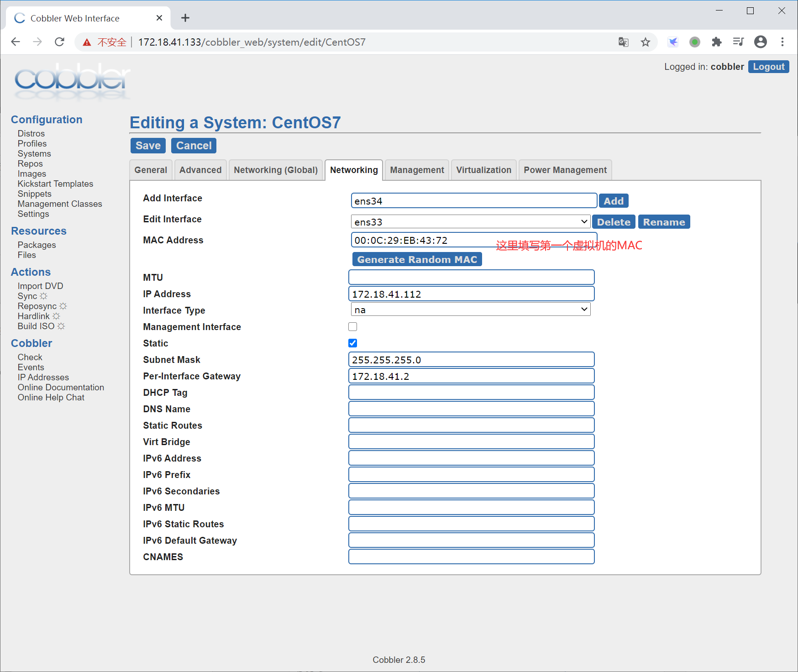Click the DNS Name input field
Image resolution: width=798 pixels, height=672 pixels.
click(471, 409)
